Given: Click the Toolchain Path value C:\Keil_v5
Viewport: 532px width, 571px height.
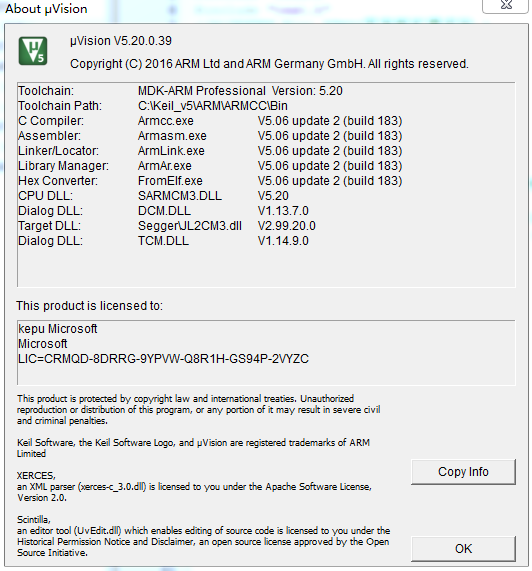Looking at the screenshot, I should [213, 106].
